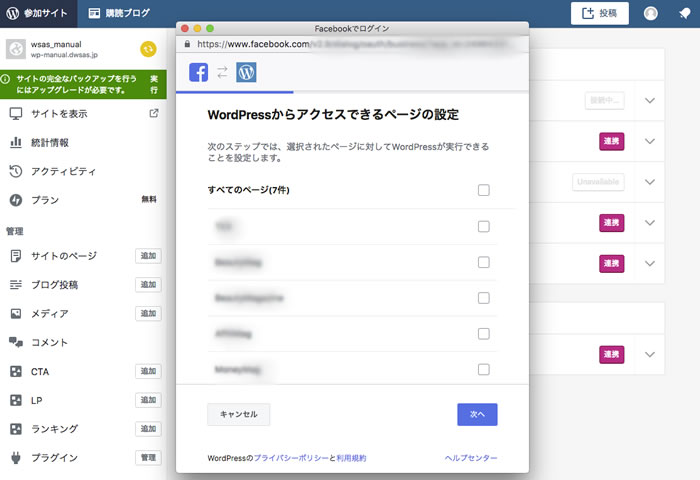Click the Facebook logo in dialog

pyautogui.click(x=199, y=72)
